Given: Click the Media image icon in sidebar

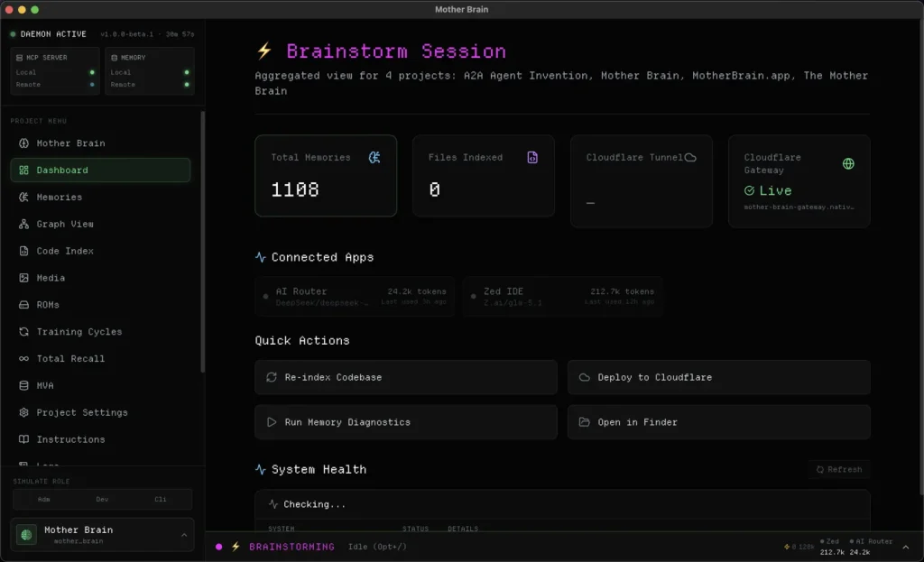Looking at the screenshot, I should pyautogui.click(x=23, y=278).
